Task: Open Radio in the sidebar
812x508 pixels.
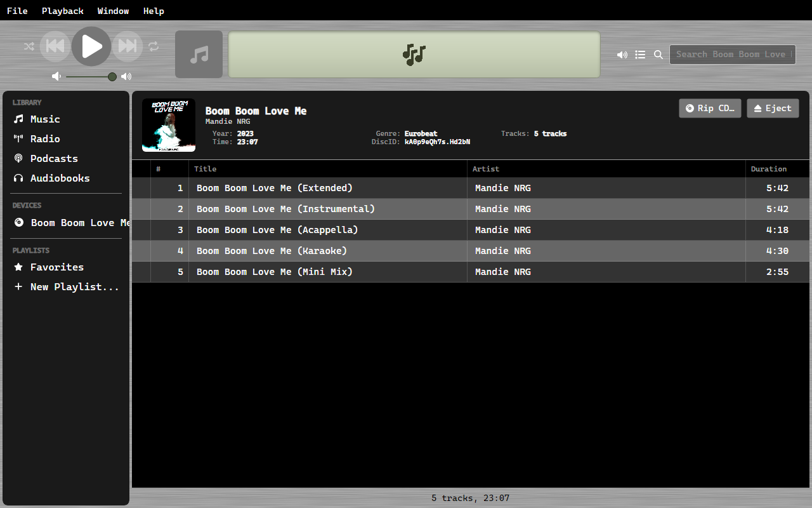Action: coord(67,138)
